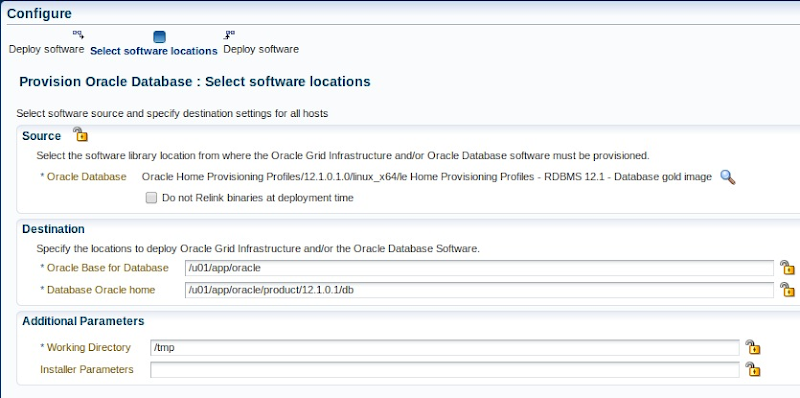800x398 pixels.
Task: Click the Configure heading
Action: click(x=39, y=14)
